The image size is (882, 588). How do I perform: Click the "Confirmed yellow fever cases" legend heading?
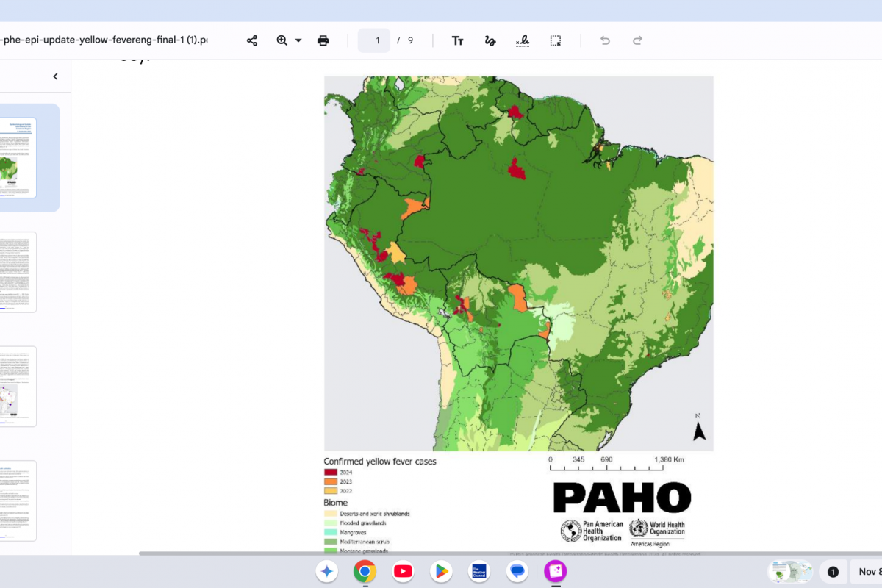tap(380, 462)
